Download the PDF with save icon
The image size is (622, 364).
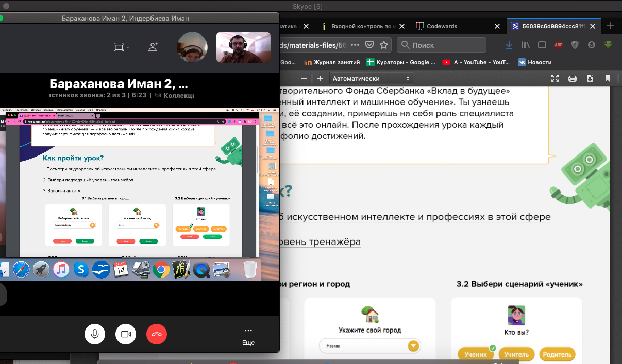click(590, 78)
